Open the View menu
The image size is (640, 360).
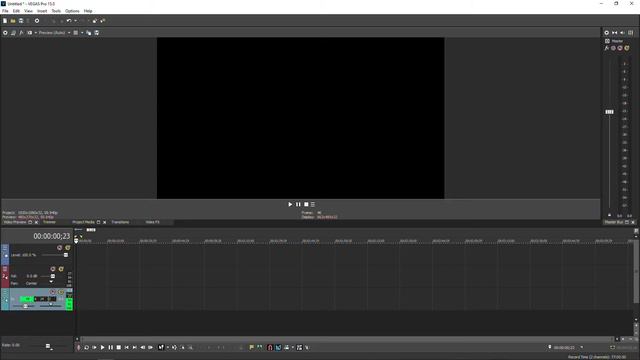pyautogui.click(x=28, y=11)
